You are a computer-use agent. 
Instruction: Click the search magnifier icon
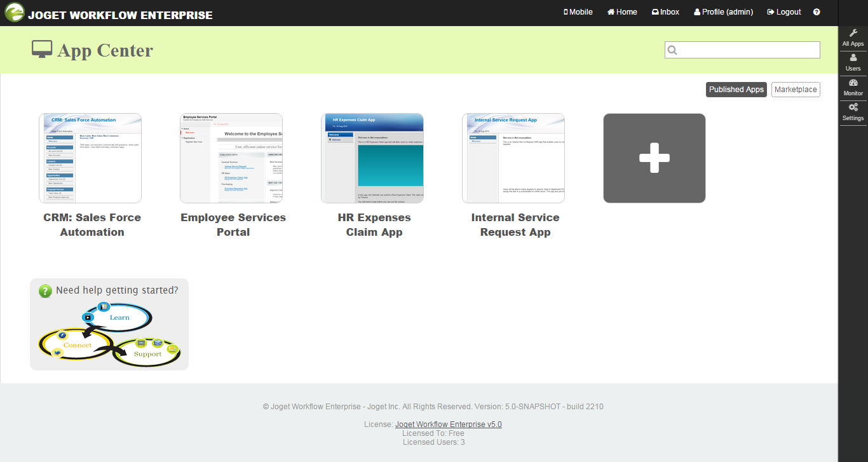coord(672,50)
